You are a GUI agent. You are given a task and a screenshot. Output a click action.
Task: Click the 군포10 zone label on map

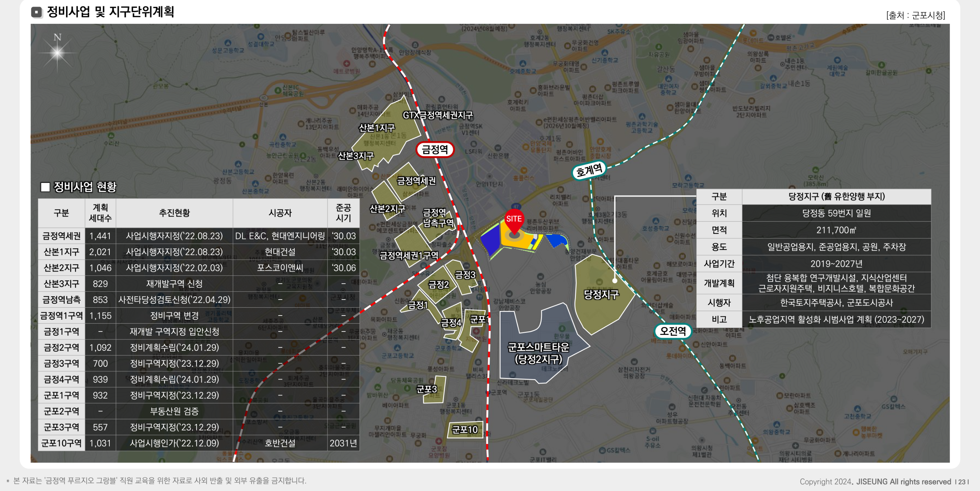pos(465,429)
